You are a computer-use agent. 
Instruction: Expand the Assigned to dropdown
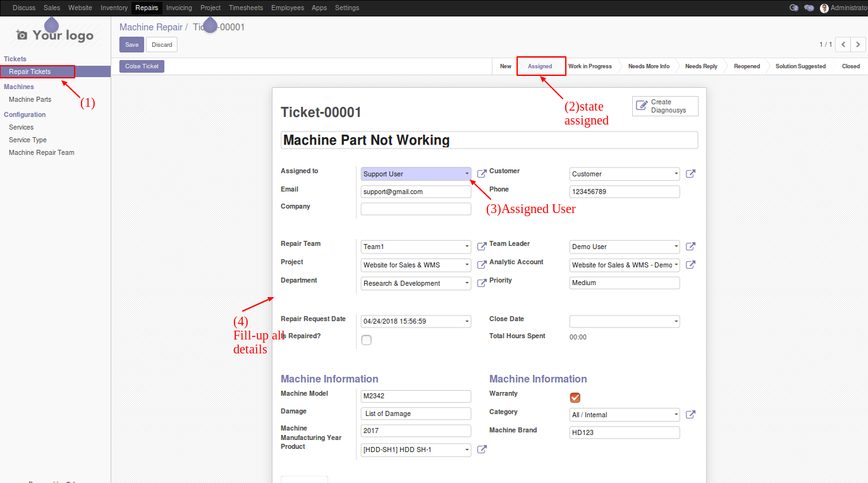click(x=467, y=174)
